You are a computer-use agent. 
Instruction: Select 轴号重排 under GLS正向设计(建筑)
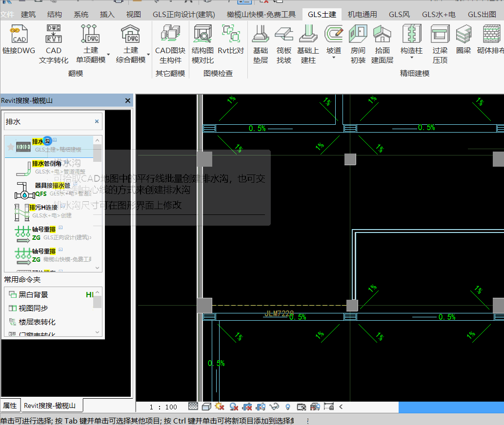click(49, 233)
